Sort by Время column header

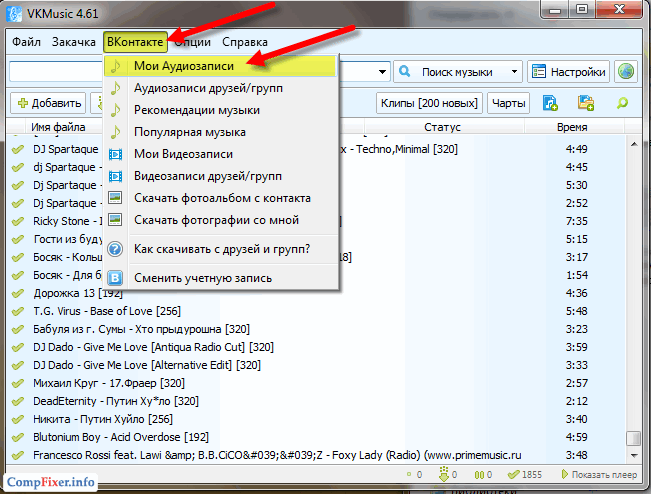point(572,127)
